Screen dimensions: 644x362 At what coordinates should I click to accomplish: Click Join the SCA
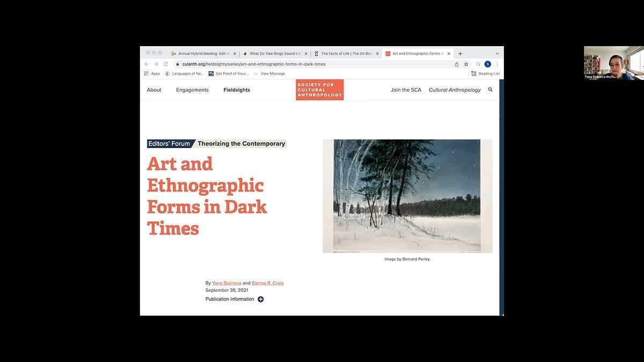tap(406, 90)
